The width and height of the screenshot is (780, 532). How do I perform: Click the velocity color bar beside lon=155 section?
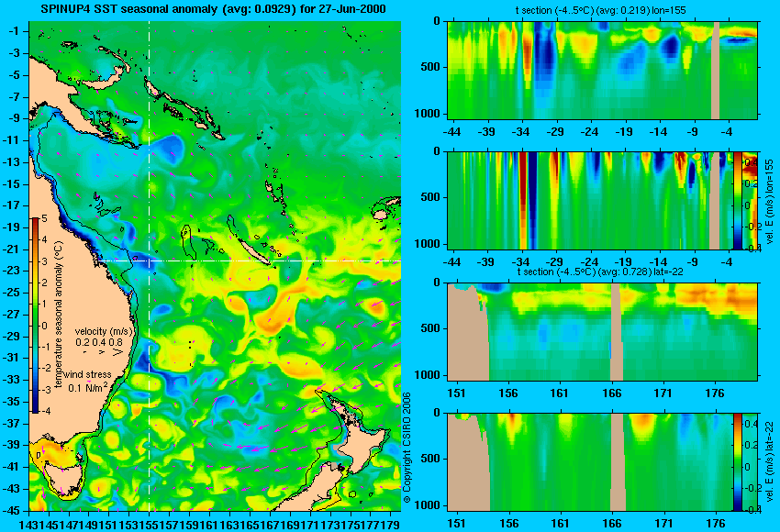click(738, 201)
